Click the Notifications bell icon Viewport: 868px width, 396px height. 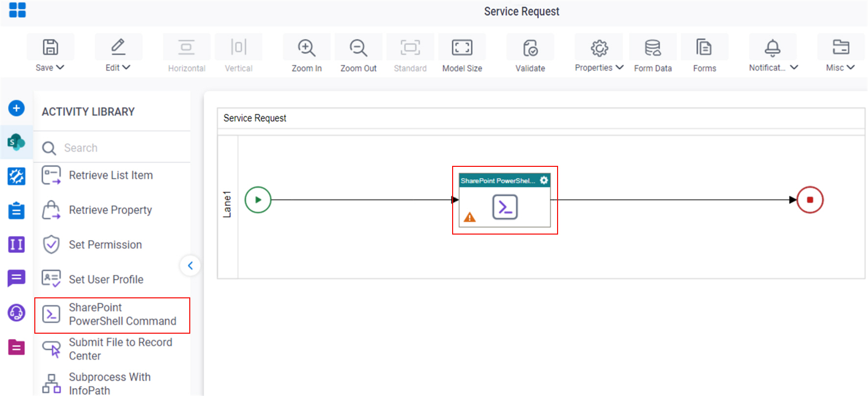[x=772, y=48]
